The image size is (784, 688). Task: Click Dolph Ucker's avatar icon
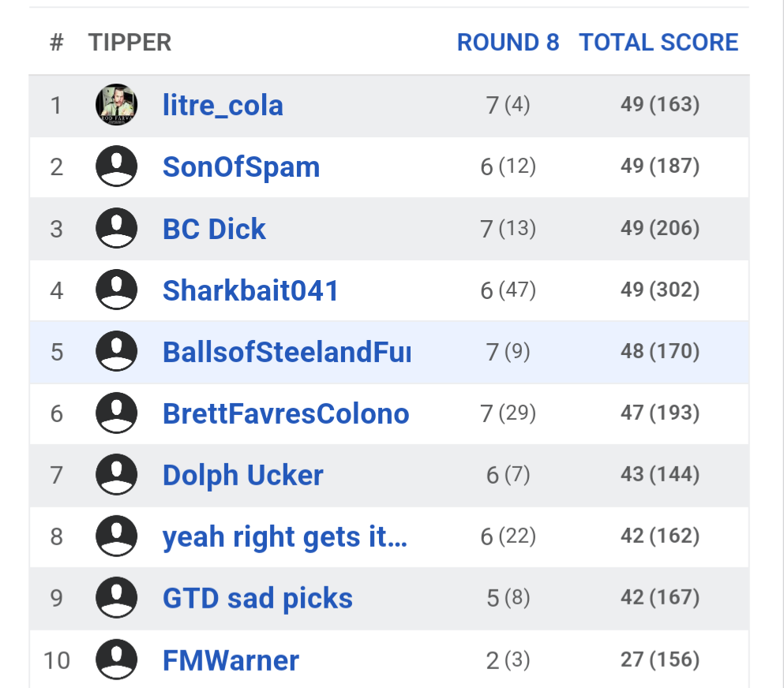click(x=116, y=475)
